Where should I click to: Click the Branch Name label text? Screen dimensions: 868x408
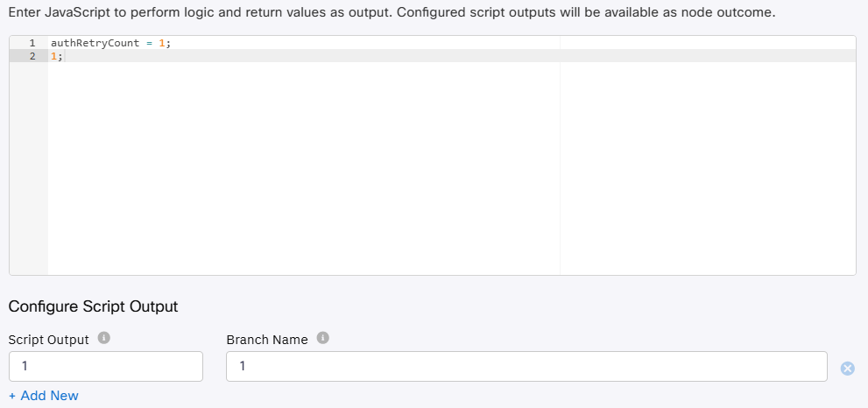coord(267,340)
